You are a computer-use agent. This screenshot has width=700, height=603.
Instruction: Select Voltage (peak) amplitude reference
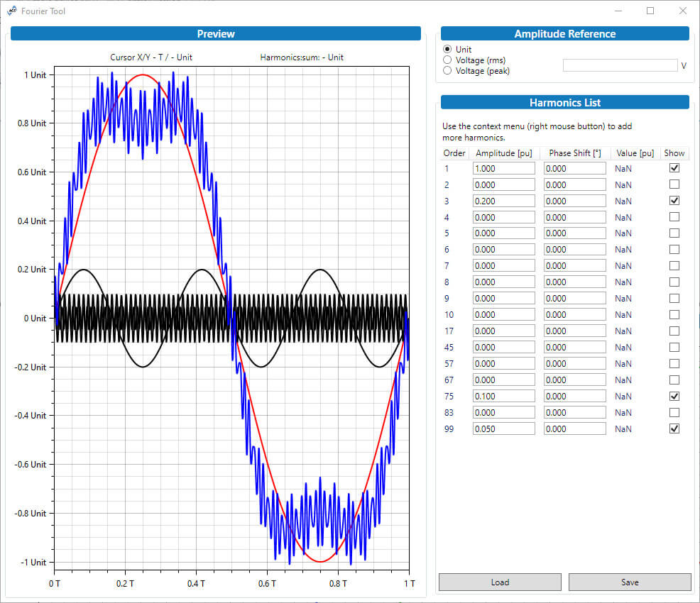[447, 71]
